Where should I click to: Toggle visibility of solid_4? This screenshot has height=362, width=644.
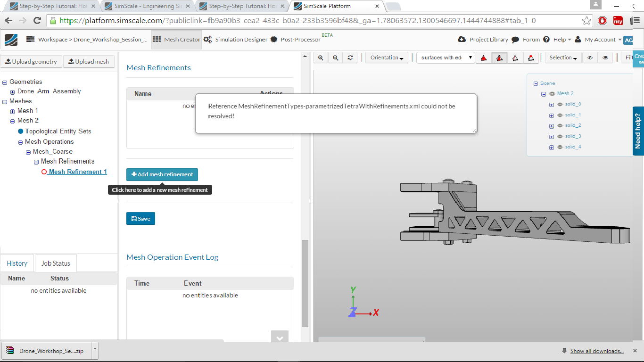coord(560,147)
